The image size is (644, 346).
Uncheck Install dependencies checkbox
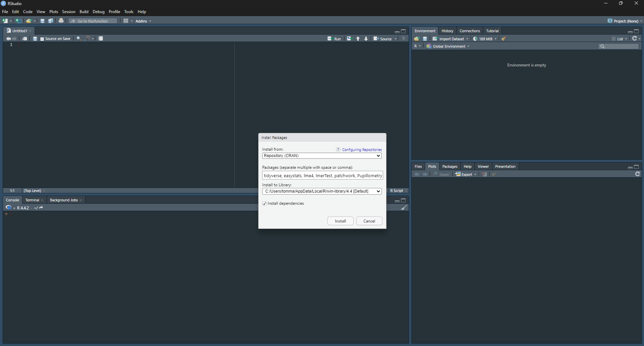pyautogui.click(x=265, y=204)
